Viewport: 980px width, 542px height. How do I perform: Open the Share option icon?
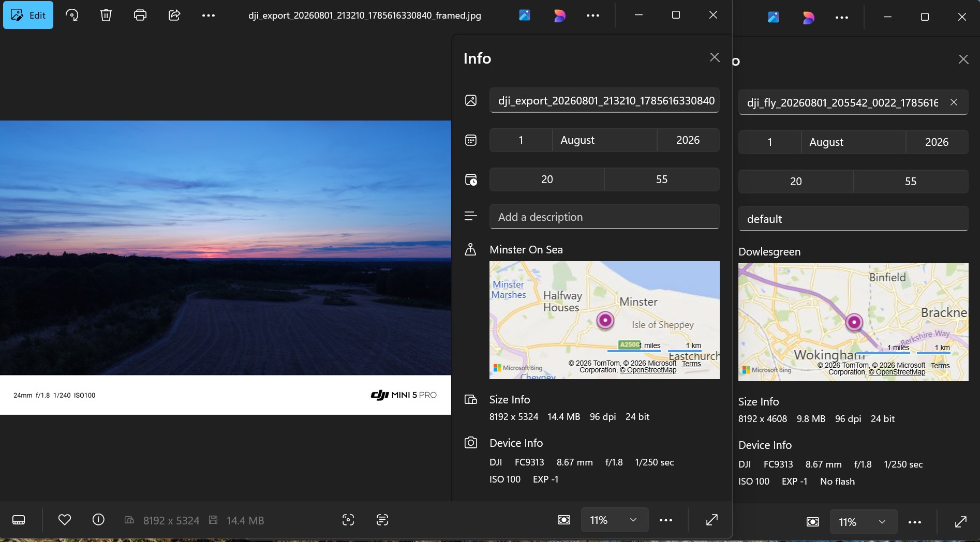click(x=174, y=15)
